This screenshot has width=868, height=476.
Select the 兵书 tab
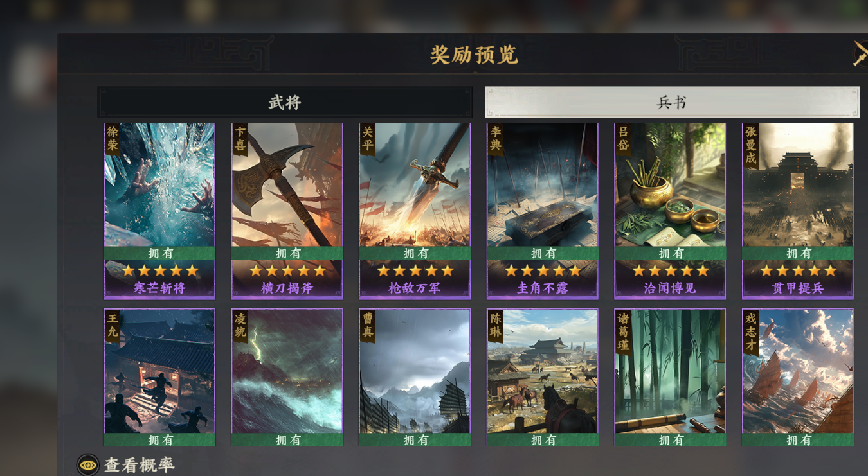(x=672, y=102)
